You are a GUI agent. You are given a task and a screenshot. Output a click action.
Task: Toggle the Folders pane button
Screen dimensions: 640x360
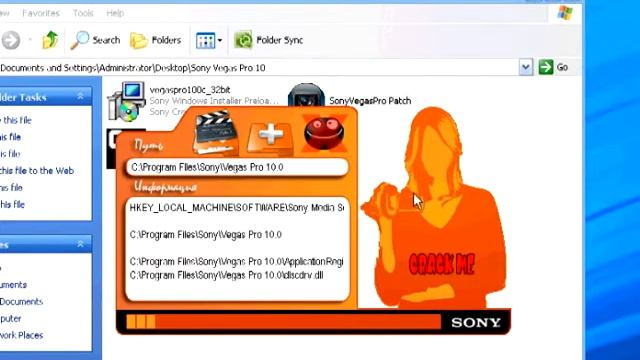[x=155, y=40]
